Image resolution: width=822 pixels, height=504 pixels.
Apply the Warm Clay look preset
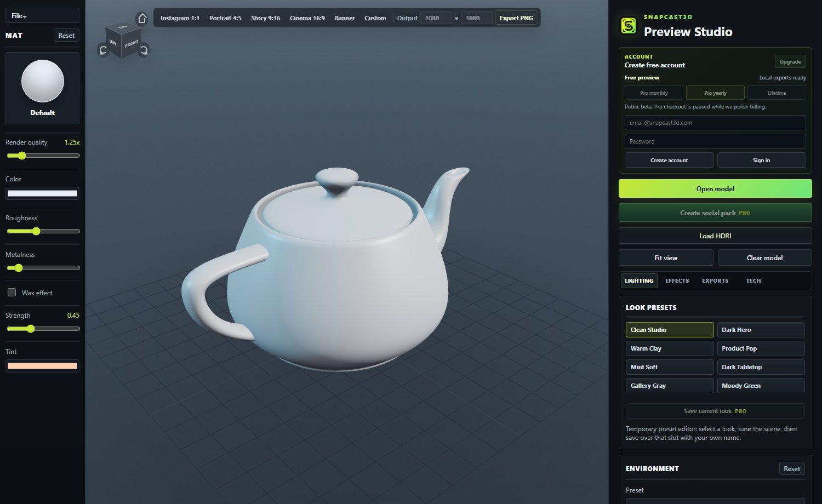(670, 348)
